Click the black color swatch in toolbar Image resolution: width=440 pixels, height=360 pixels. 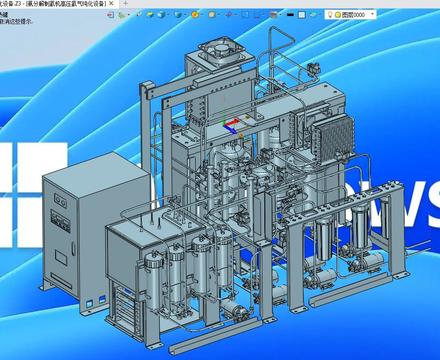[x=290, y=15]
